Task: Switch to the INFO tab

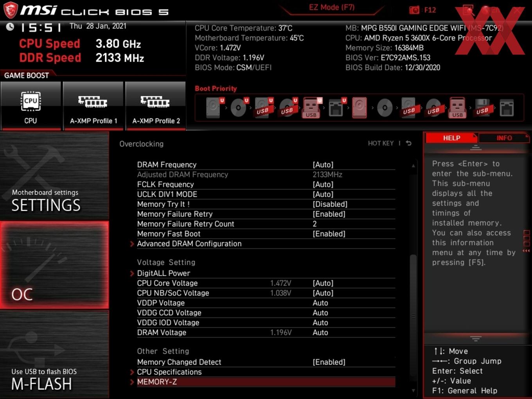Action: click(x=504, y=138)
